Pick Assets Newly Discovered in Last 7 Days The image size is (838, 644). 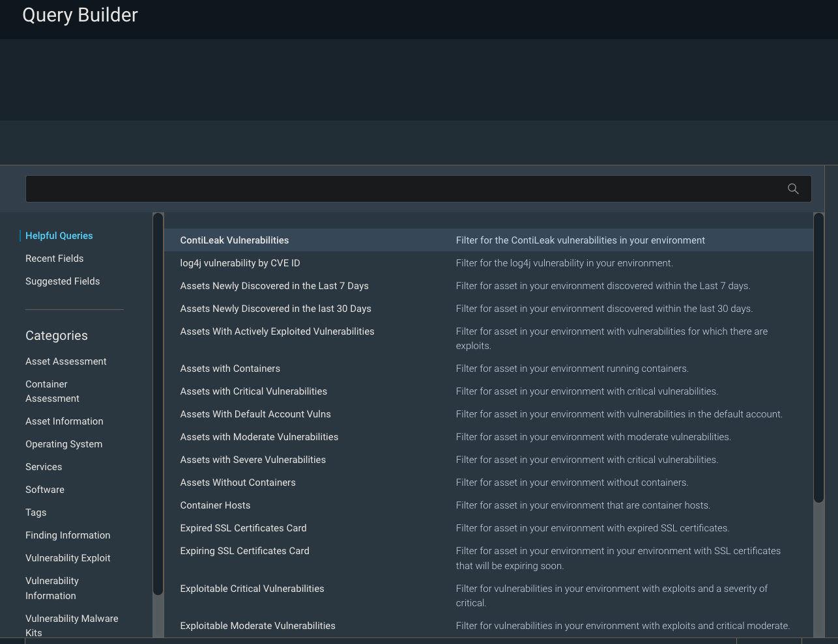[274, 286]
